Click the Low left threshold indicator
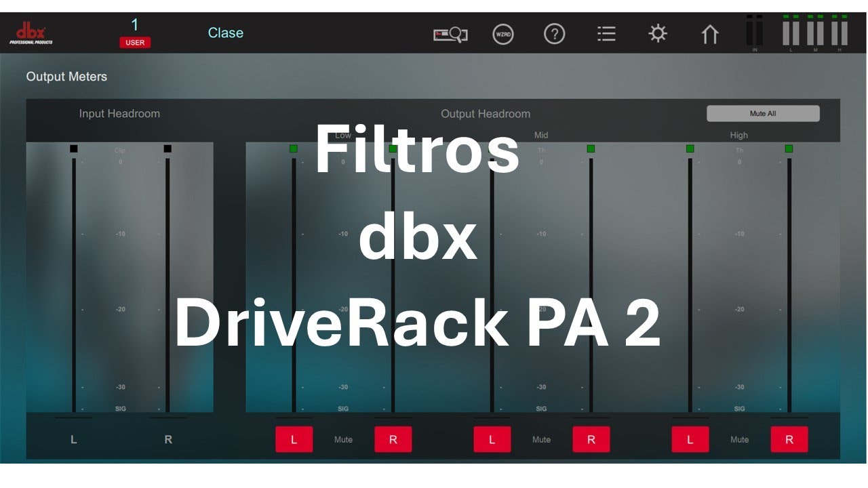The width and height of the screenshot is (868, 488). [x=294, y=148]
